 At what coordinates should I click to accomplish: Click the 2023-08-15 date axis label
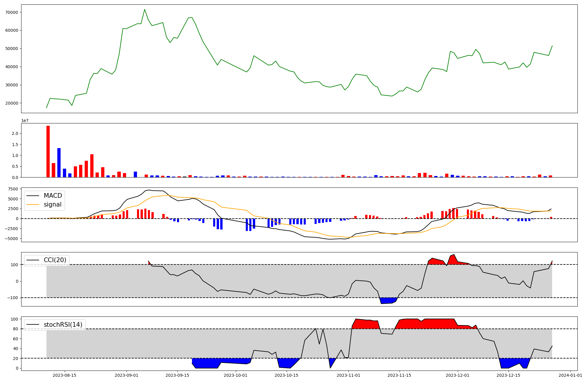click(x=65, y=375)
